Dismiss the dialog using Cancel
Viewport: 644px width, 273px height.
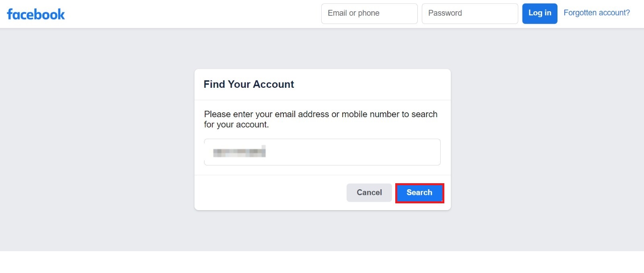click(369, 192)
